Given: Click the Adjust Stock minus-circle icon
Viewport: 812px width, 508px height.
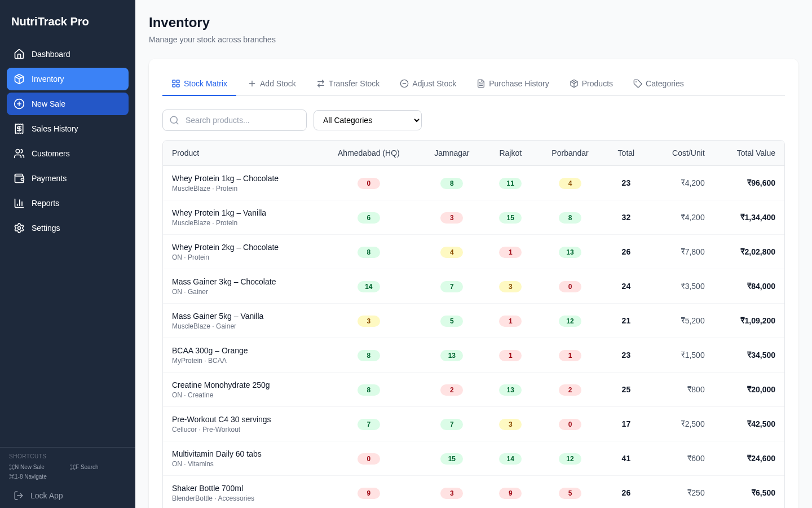Looking at the screenshot, I should pos(404,84).
